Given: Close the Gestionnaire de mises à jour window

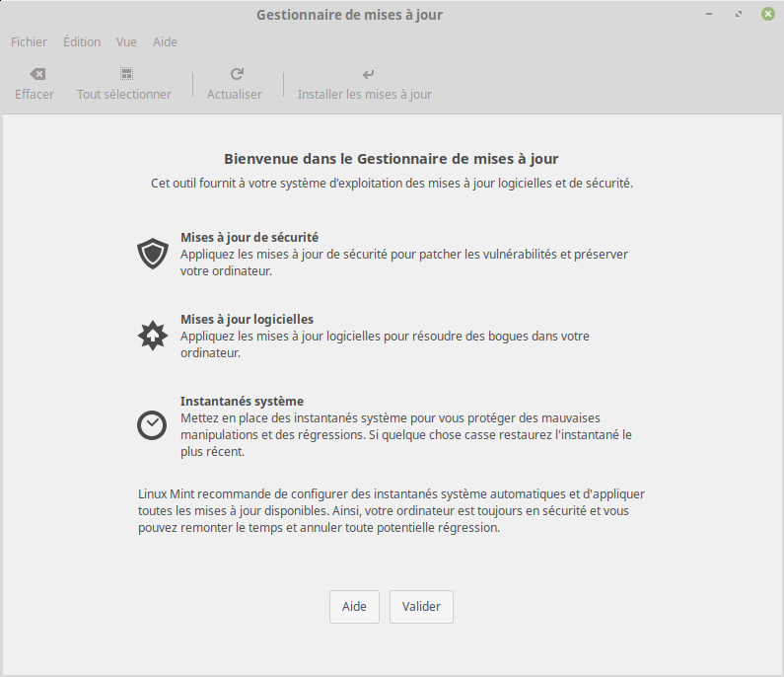Looking at the screenshot, I should 767,15.
